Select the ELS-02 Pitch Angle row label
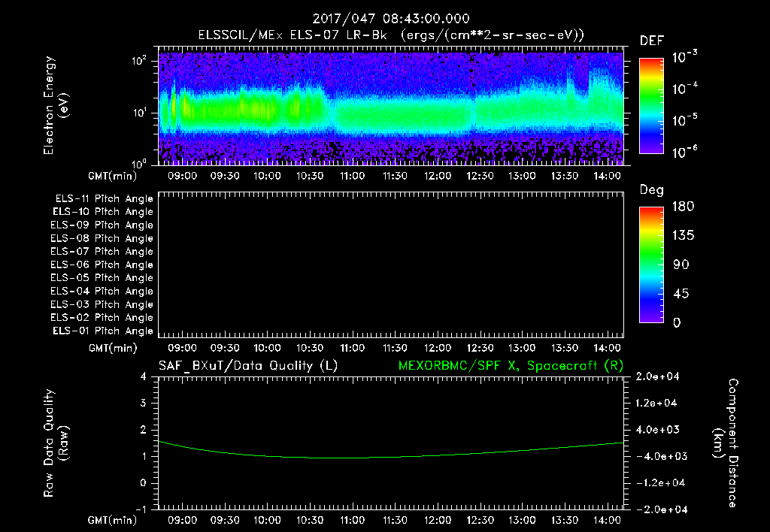This screenshot has height=532, width=770. pos(102,318)
